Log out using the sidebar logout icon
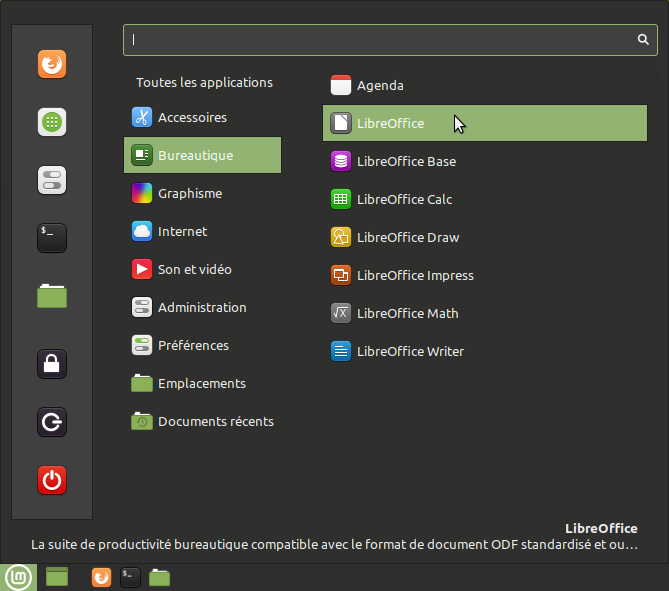Viewport: 669px width, 591px height. pos(52,422)
